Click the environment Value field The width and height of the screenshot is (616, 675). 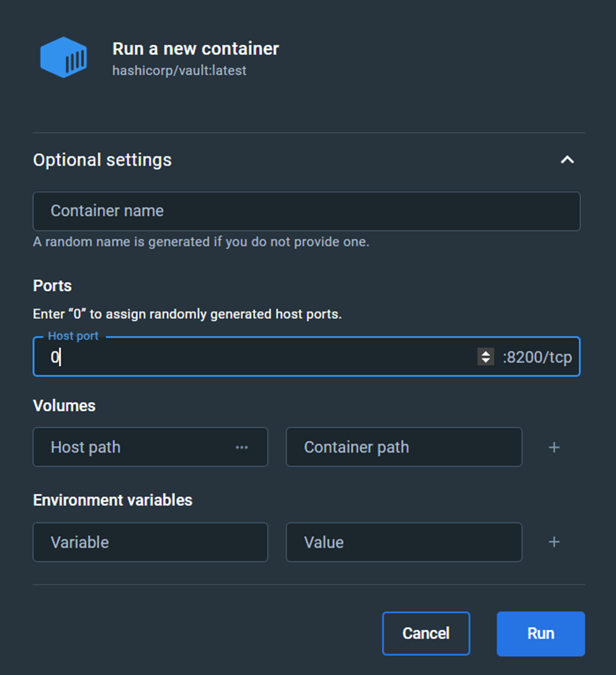404,542
